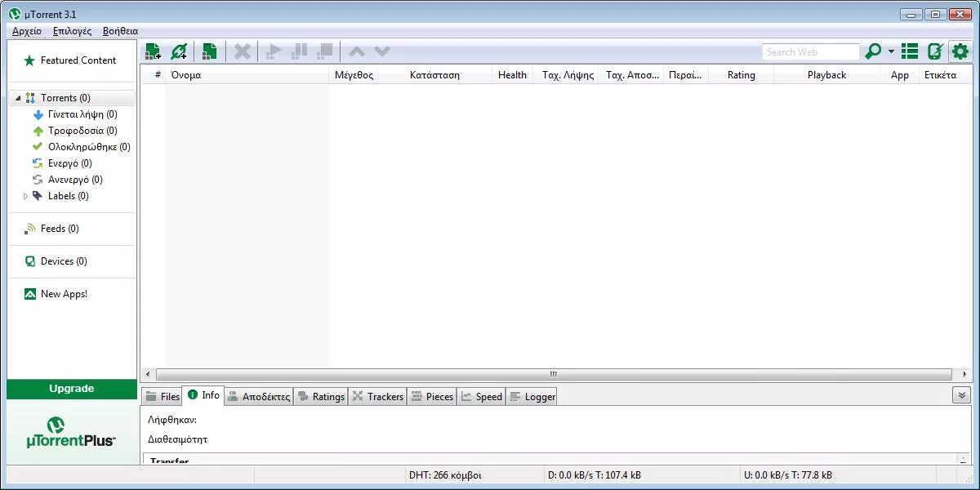980x490 pixels.
Task: Sort by Playback column header
Action: point(826,74)
